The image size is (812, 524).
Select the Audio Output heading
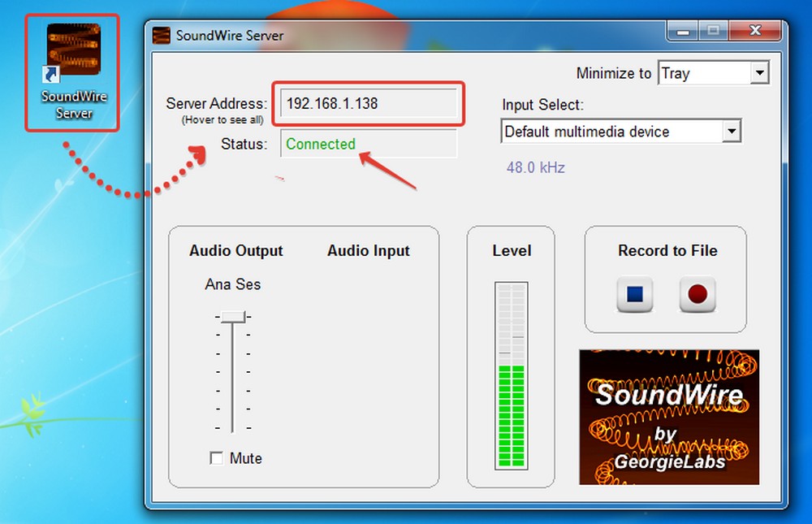click(236, 251)
